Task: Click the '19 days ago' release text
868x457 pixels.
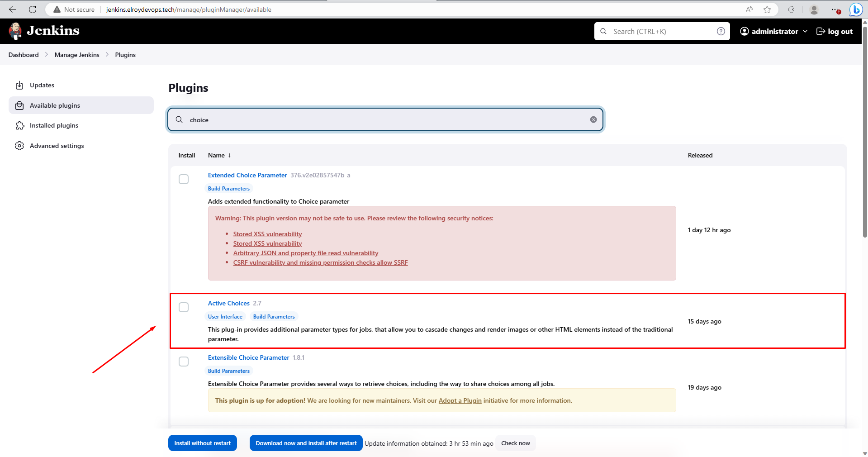Action: 704,387
